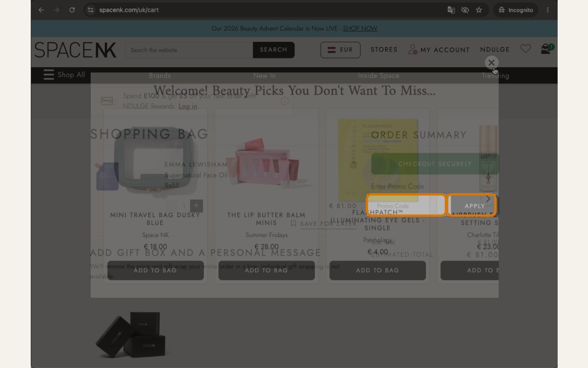Open the New In menu
588x368 pixels.
click(x=264, y=75)
